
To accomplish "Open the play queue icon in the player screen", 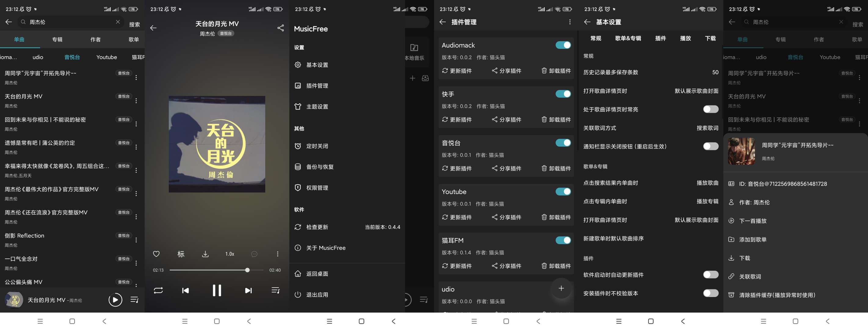I will click(276, 290).
